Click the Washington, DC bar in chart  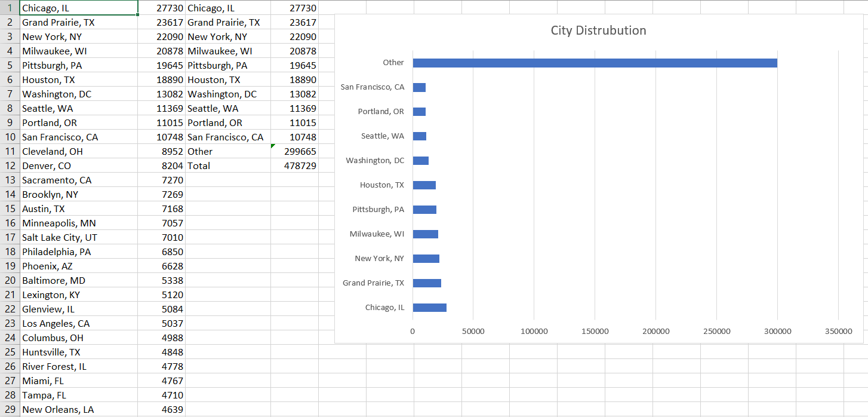pos(420,161)
